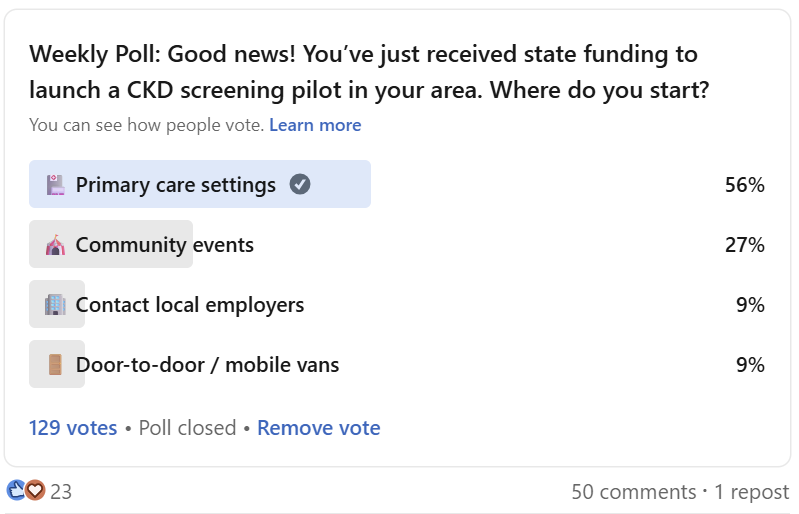The height and width of the screenshot is (514, 799).
Task: Click the 56% result percentage
Action: point(744,185)
